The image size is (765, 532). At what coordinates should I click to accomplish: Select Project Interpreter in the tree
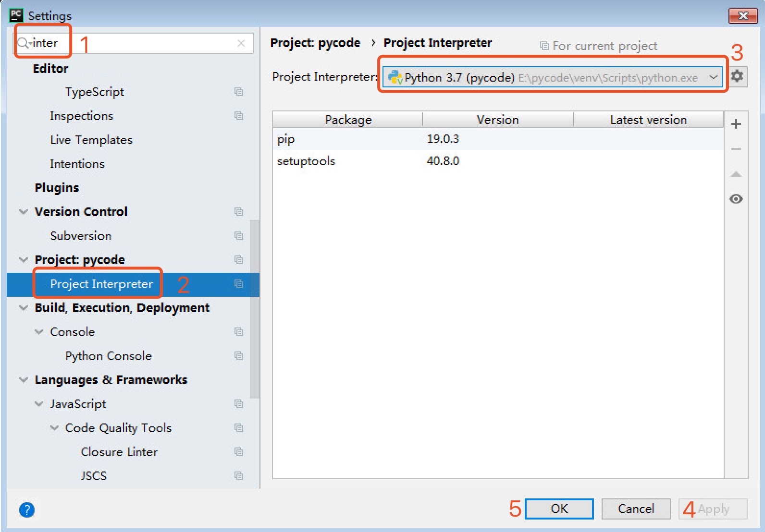pos(133,284)
